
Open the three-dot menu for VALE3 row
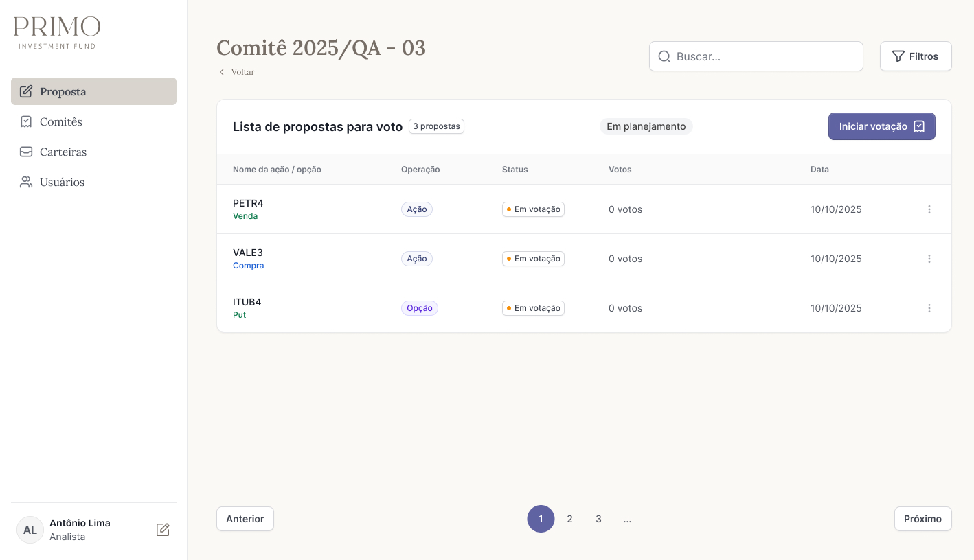[x=929, y=259]
